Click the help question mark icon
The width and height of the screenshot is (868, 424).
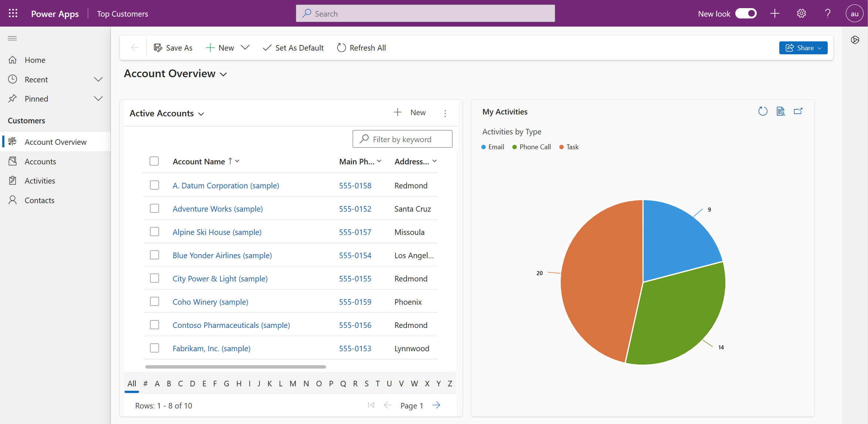tap(828, 13)
